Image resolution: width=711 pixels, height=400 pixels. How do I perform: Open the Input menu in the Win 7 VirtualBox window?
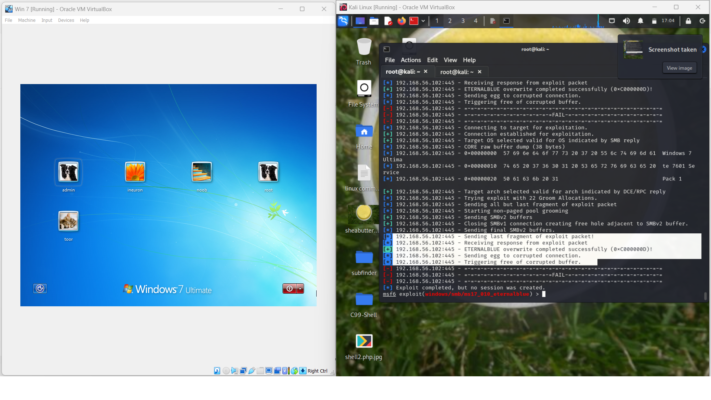point(47,20)
